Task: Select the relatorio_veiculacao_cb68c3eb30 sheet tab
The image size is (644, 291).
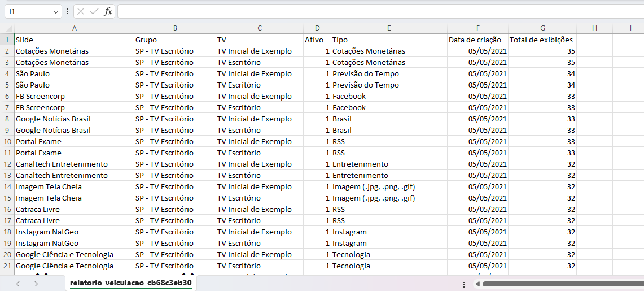Action: pos(130,283)
